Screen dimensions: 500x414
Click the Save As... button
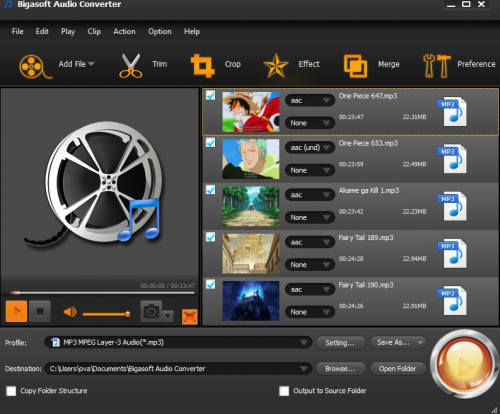398,343
